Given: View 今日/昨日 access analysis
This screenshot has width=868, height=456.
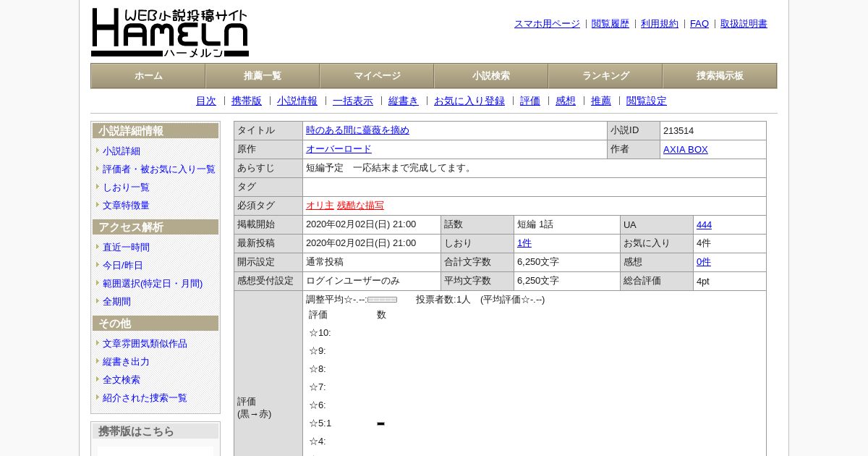Looking at the screenshot, I should (x=123, y=266).
